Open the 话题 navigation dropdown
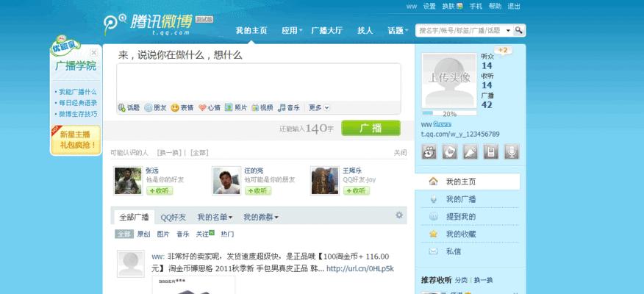Viewport: 644px width, 294px height. coord(398,30)
